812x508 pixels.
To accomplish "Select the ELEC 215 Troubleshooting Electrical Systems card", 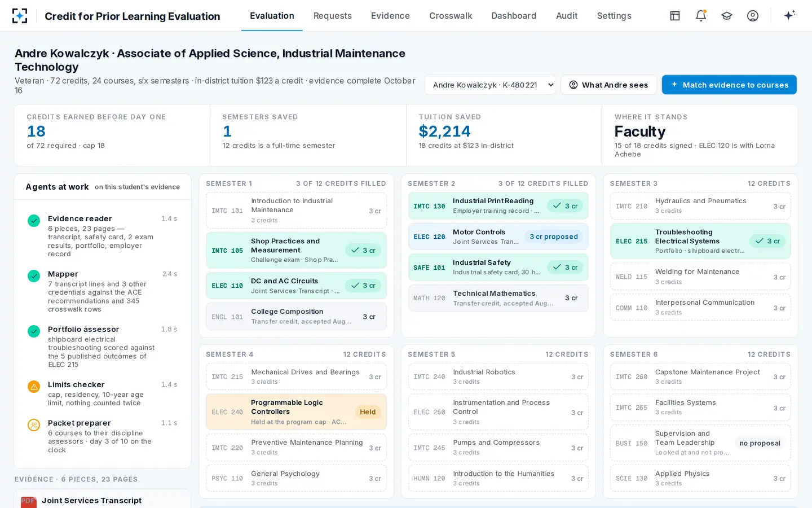I will pos(700,241).
